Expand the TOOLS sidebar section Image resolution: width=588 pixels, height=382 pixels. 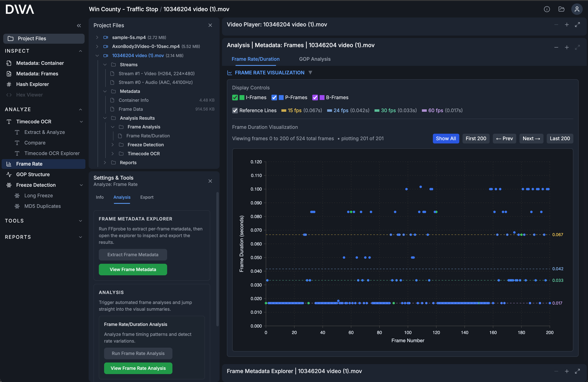pyautogui.click(x=80, y=221)
